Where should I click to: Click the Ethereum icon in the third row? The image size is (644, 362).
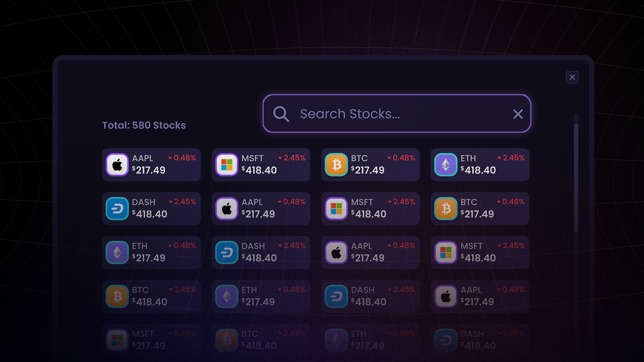[117, 253]
